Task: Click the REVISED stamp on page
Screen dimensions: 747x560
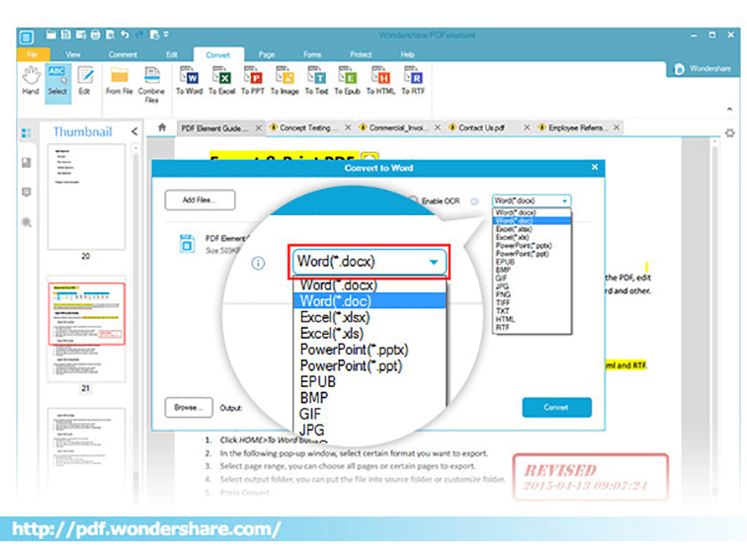Action: pyautogui.click(x=591, y=478)
